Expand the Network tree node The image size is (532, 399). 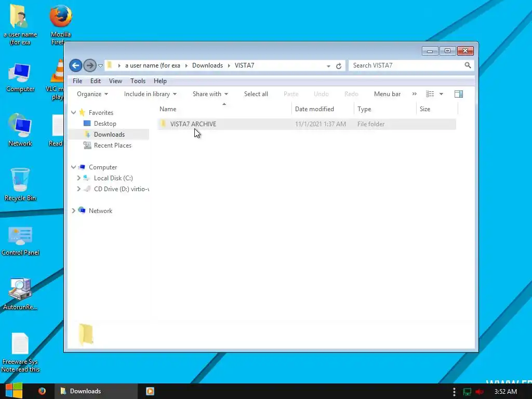(x=73, y=211)
